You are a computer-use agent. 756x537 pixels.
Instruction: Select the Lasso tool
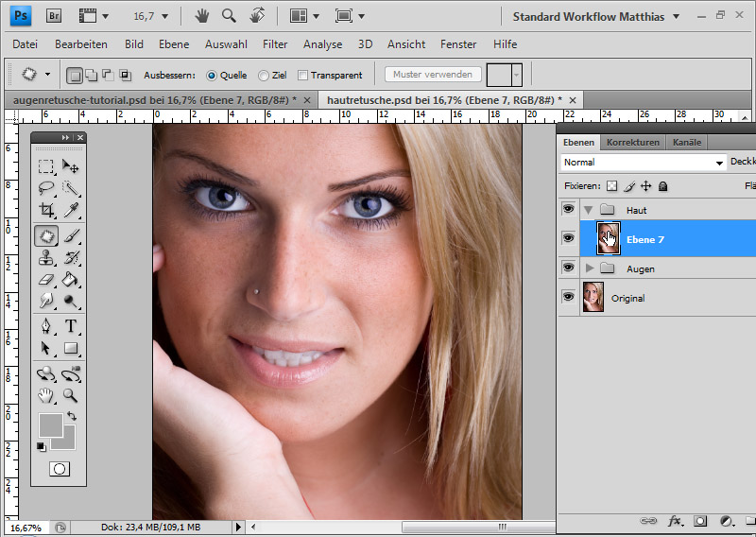pyautogui.click(x=46, y=187)
